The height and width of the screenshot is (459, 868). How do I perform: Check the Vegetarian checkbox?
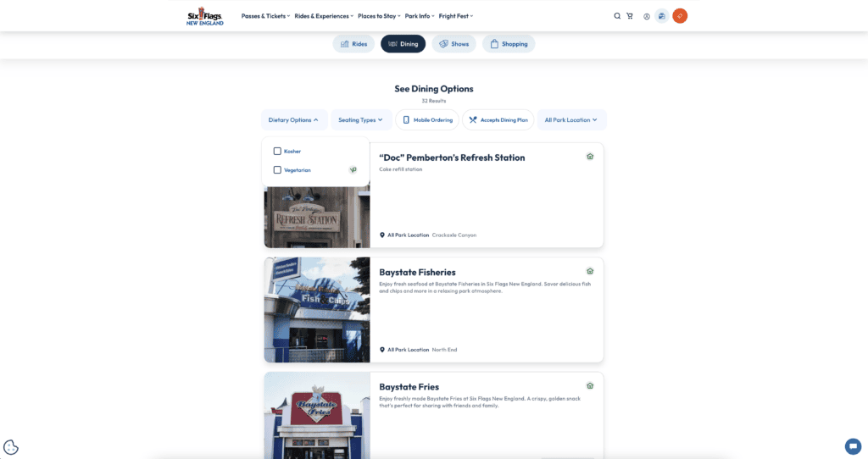click(x=277, y=169)
